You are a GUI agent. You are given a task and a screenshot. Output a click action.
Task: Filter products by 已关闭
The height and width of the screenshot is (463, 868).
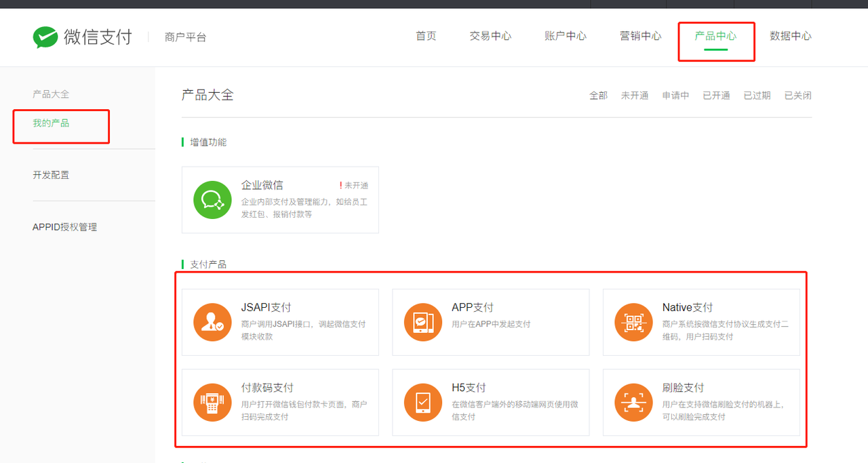(797, 96)
